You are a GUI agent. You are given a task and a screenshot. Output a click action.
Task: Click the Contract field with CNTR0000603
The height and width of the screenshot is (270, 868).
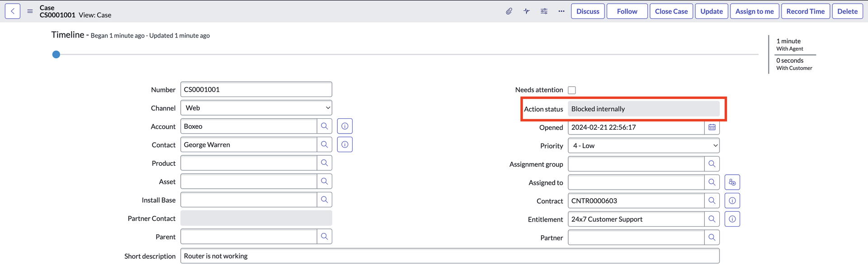tap(636, 201)
